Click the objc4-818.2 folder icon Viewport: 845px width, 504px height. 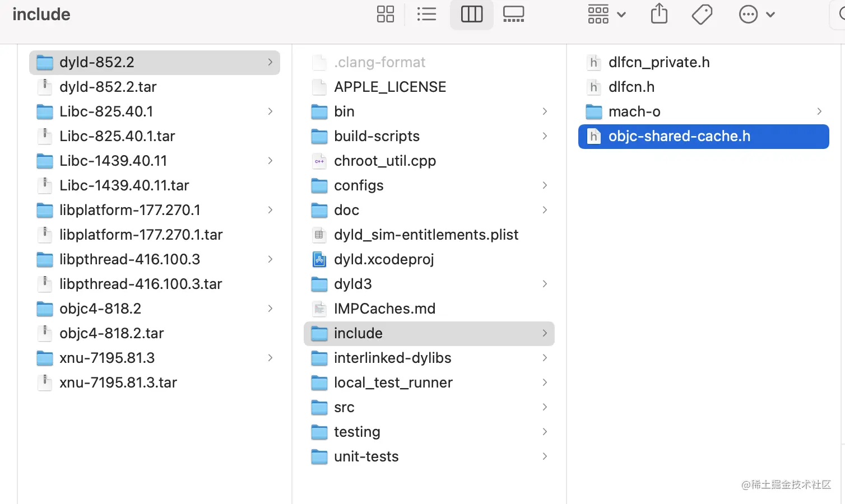(45, 309)
